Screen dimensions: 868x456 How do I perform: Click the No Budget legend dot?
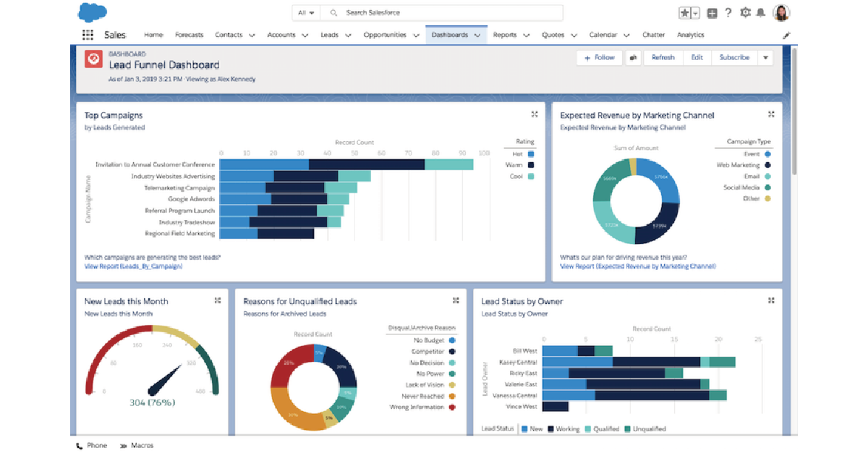[452, 340]
